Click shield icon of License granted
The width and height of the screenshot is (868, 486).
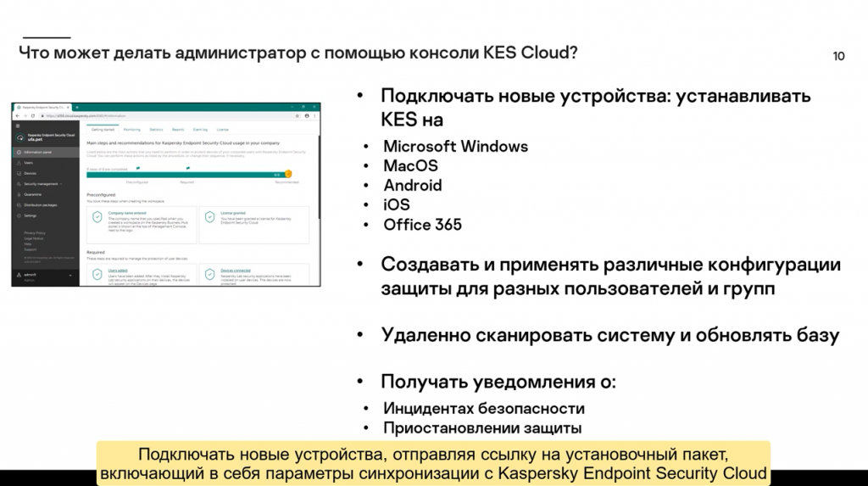210,216
